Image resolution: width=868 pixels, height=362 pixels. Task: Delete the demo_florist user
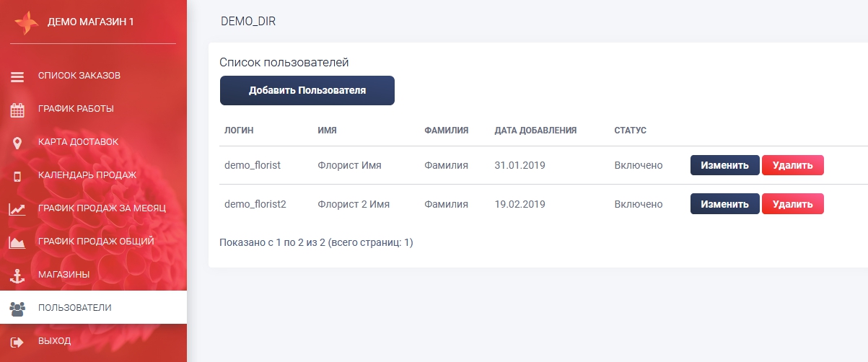(x=792, y=165)
